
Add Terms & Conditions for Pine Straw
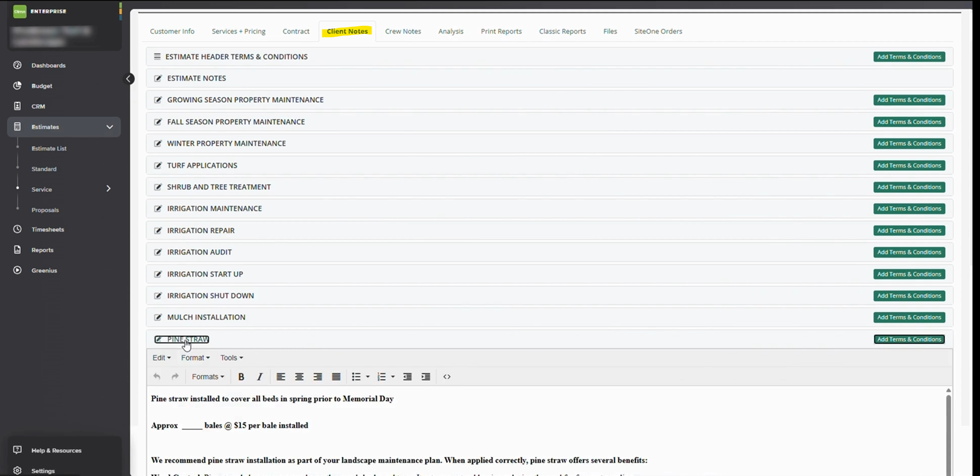pos(909,339)
